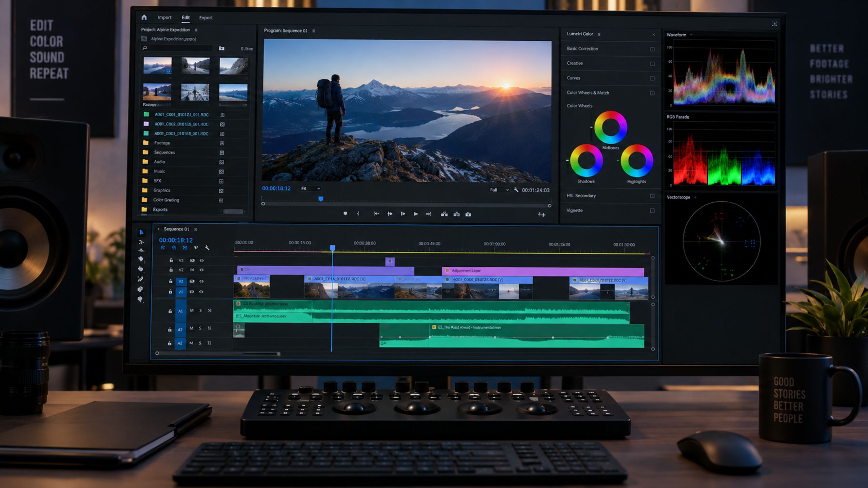This screenshot has height=488, width=868.
Task: Click the Lift button
Action: point(444,214)
